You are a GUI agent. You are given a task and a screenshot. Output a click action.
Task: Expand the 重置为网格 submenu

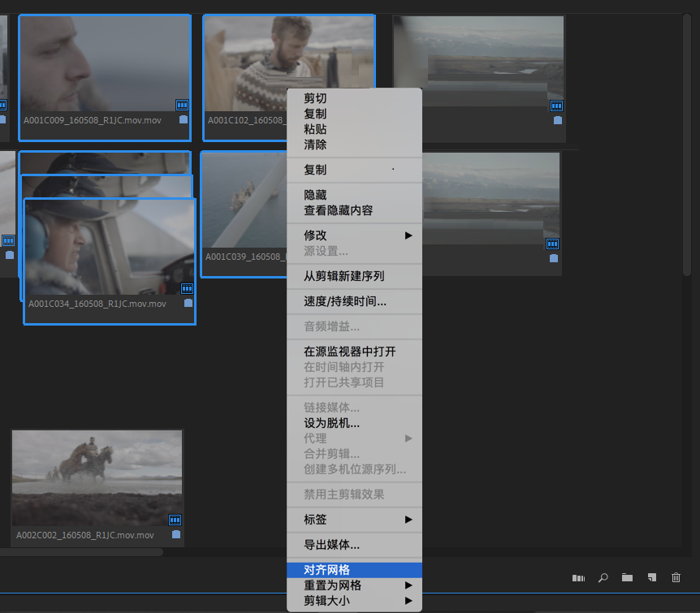[354, 585]
